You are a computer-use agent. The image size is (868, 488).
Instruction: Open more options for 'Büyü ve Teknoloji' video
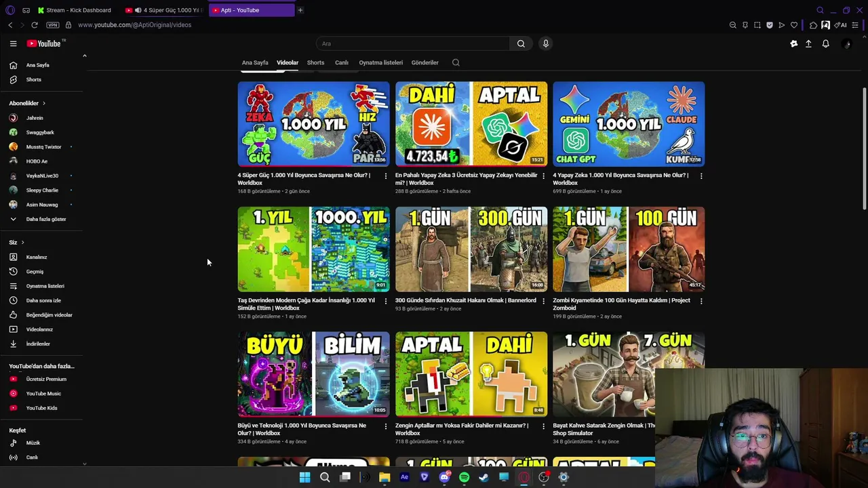click(386, 426)
